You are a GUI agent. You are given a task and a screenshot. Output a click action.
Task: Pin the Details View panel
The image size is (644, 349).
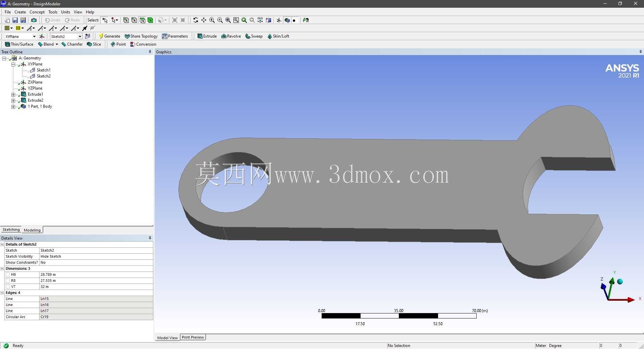click(150, 238)
